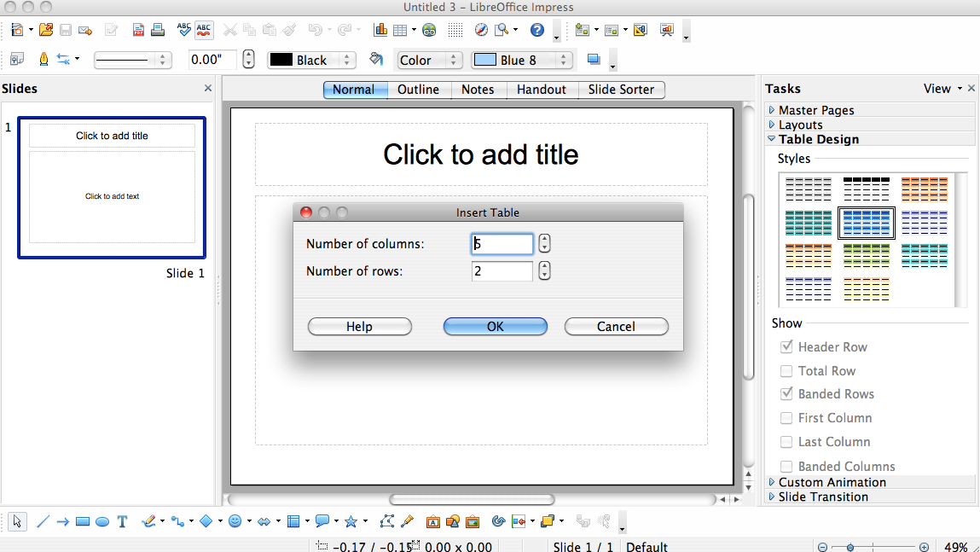Switch to the Slide Sorter tab
The height and width of the screenshot is (552, 980).
pyautogui.click(x=621, y=90)
